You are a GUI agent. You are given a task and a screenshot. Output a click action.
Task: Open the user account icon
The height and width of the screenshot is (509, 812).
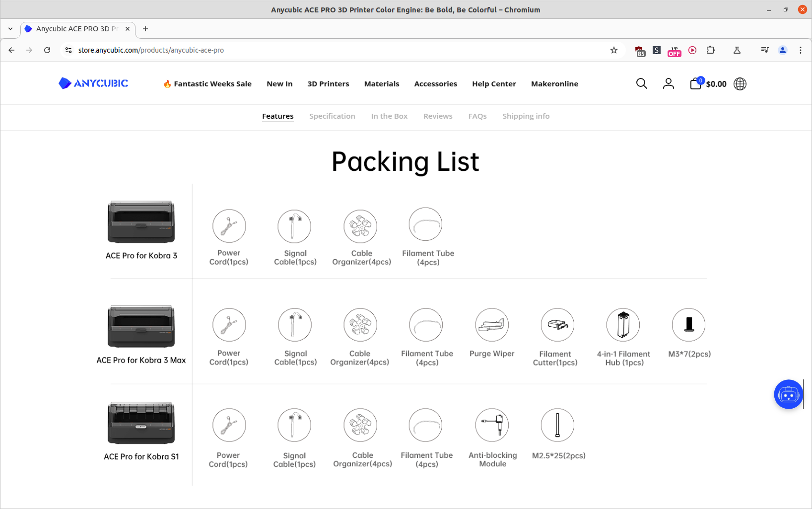click(669, 84)
